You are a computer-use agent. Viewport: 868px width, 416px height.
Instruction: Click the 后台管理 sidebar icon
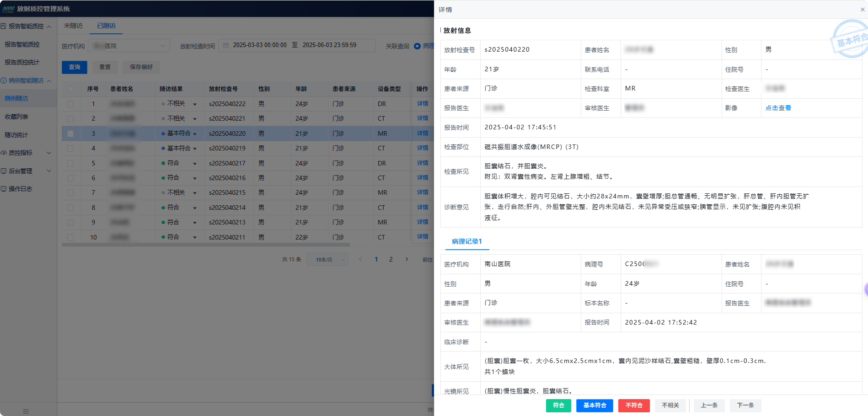[x=4, y=171]
